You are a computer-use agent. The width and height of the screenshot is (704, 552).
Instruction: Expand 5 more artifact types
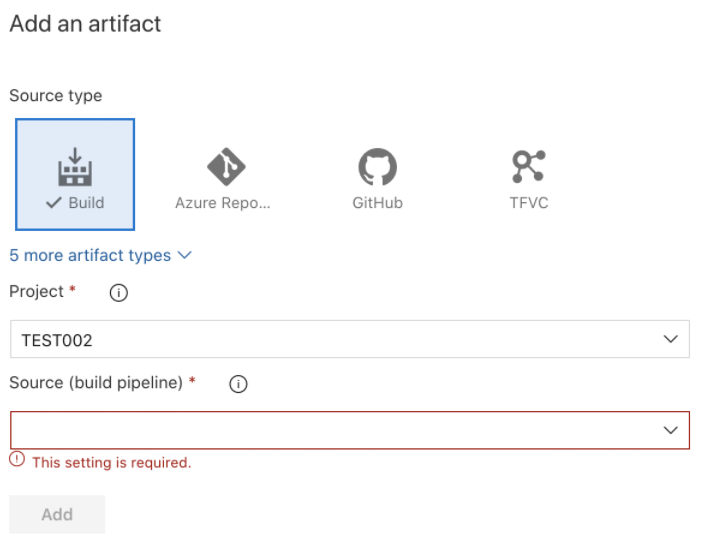tap(90, 256)
